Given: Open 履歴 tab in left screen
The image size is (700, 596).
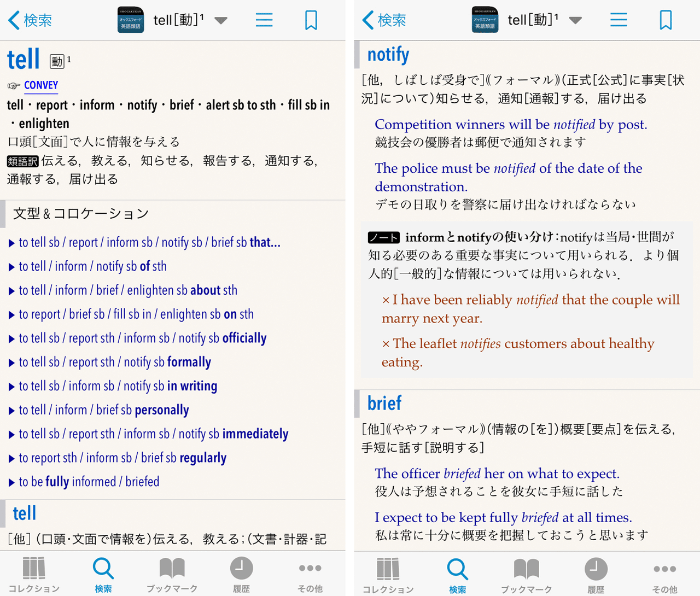Looking at the screenshot, I should [241, 574].
